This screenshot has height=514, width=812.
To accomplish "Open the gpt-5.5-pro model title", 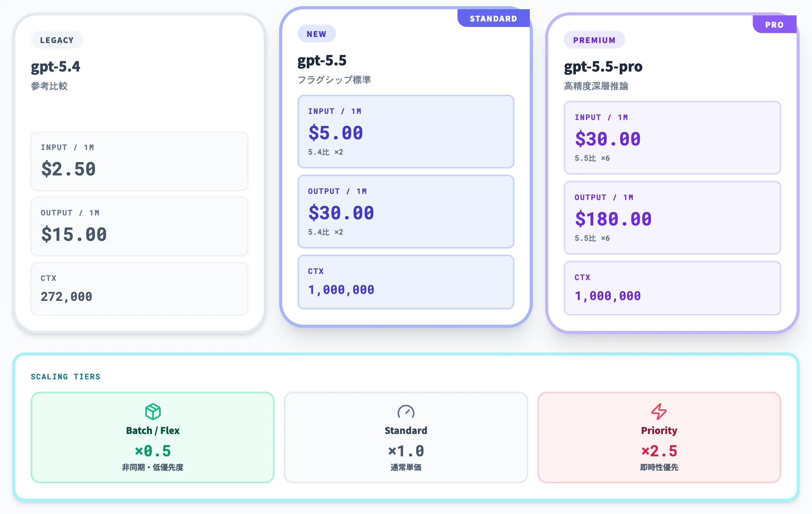I will pyautogui.click(x=603, y=67).
